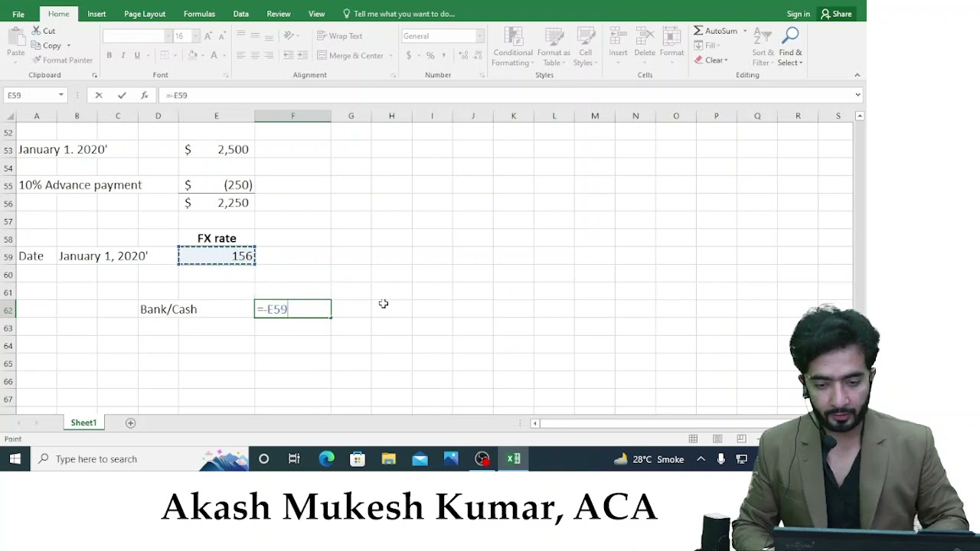
Task: Toggle Italic formatting
Action: click(x=122, y=55)
